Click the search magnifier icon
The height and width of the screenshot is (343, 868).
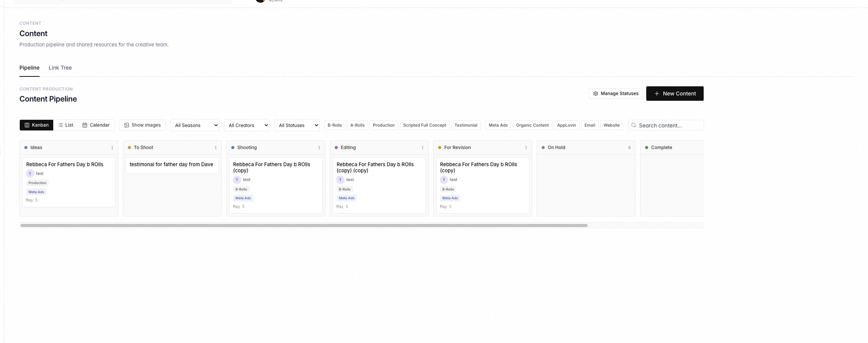click(633, 125)
